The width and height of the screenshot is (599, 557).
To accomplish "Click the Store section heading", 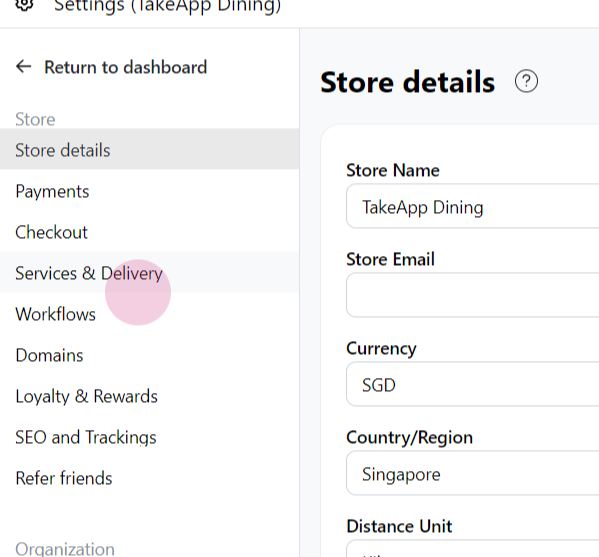I will (x=35, y=119).
